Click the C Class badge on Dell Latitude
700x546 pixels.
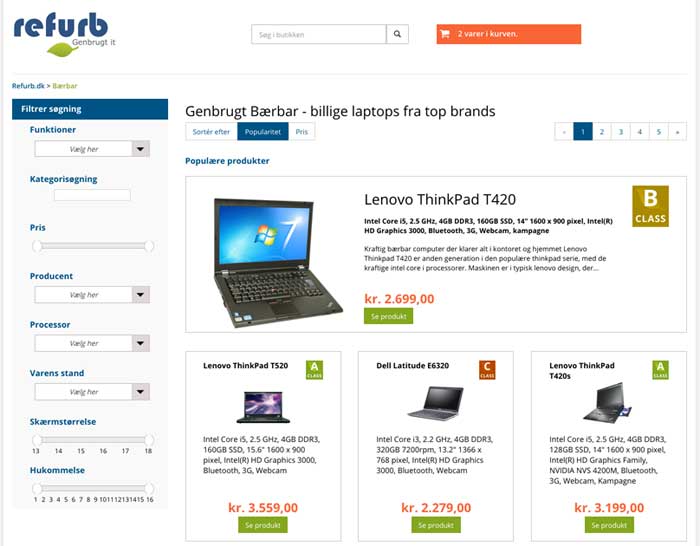click(487, 370)
